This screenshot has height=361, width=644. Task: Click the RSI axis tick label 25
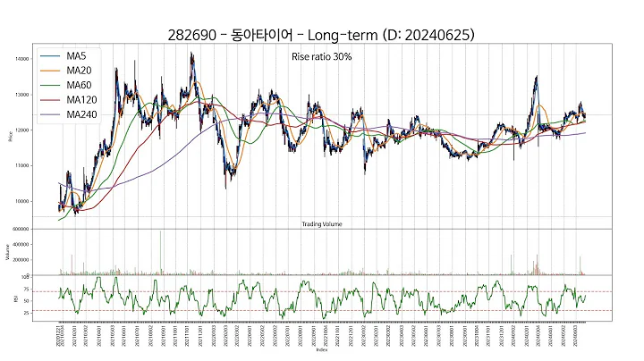click(26, 313)
